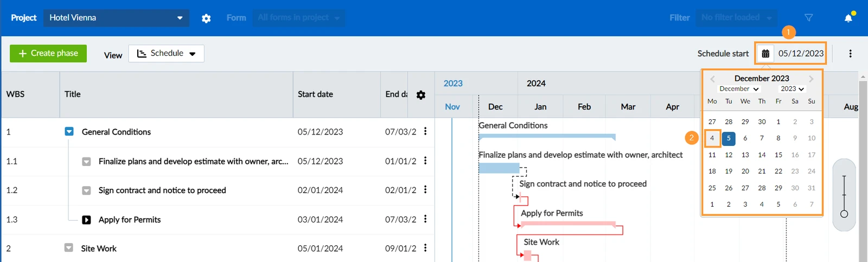Image resolution: width=868 pixels, height=262 pixels.
Task: Open the Hotel Vienna project dropdown
Action: pyautogui.click(x=117, y=18)
